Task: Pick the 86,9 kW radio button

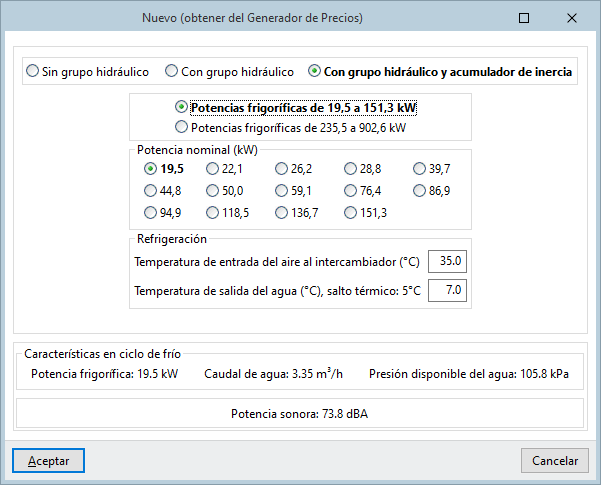Action: point(420,190)
